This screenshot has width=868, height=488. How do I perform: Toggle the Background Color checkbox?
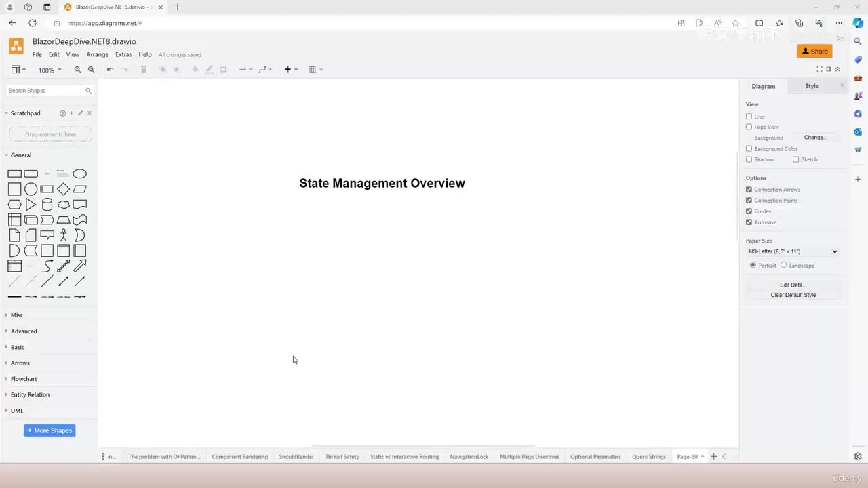click(749, 149)
